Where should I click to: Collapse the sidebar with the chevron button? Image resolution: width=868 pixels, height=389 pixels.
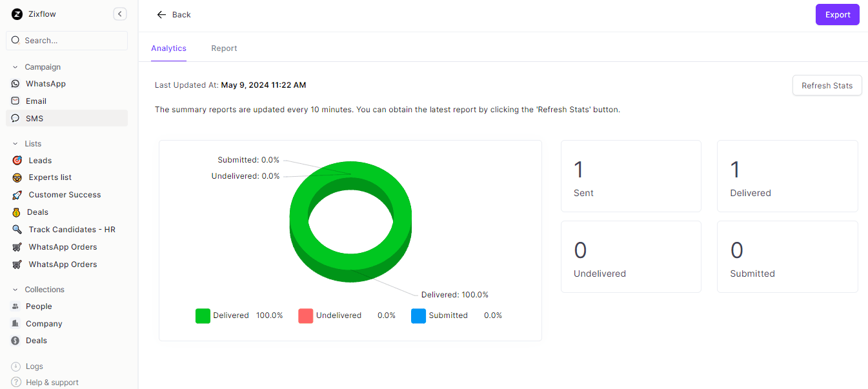pyautogui.click(x=119, y=14)
